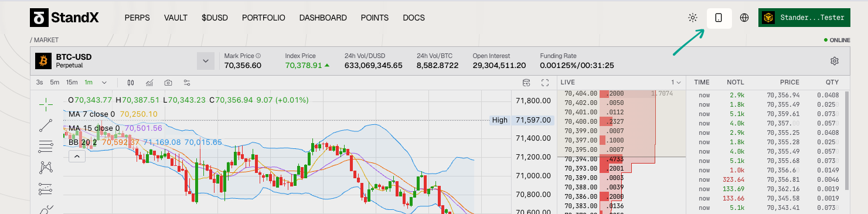Collapse the indicator legend chevron
The width and height of the screenshot is (868, 214).
tap(77, 156)
